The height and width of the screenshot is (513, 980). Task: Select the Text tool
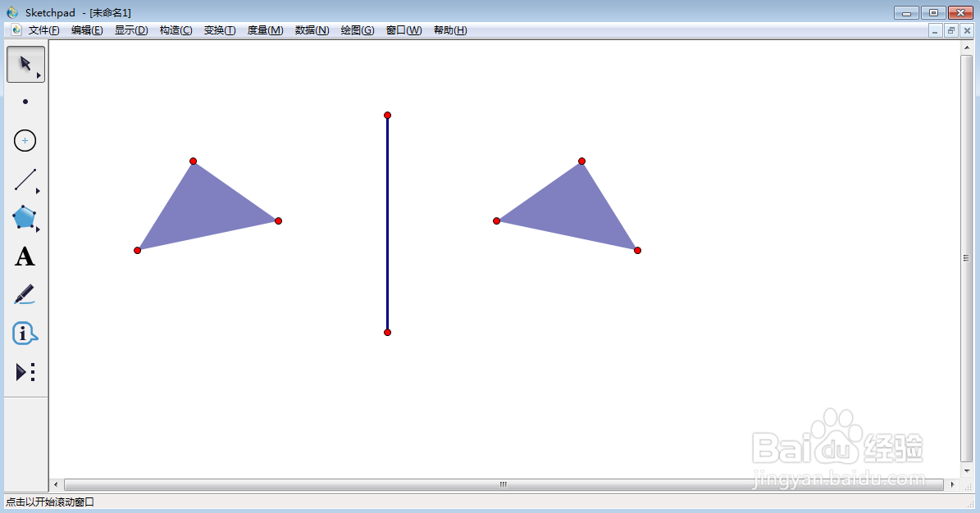(x=25, y=256)
